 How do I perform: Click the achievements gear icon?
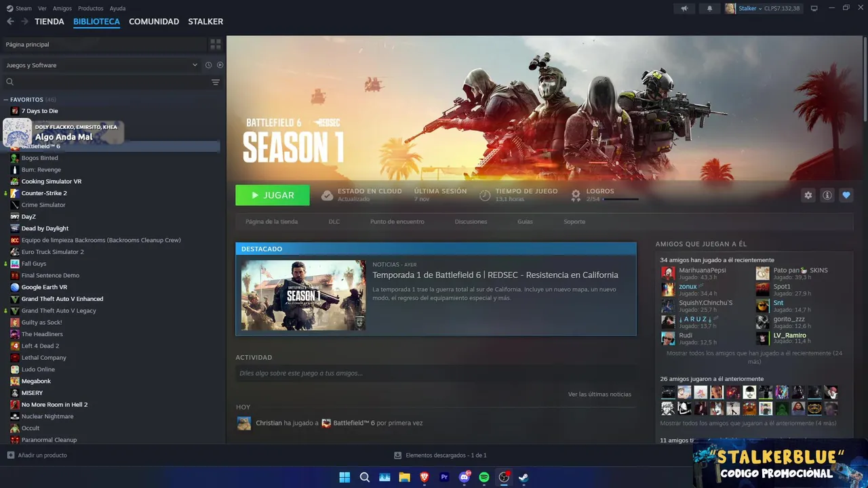(x=576, y=195)
